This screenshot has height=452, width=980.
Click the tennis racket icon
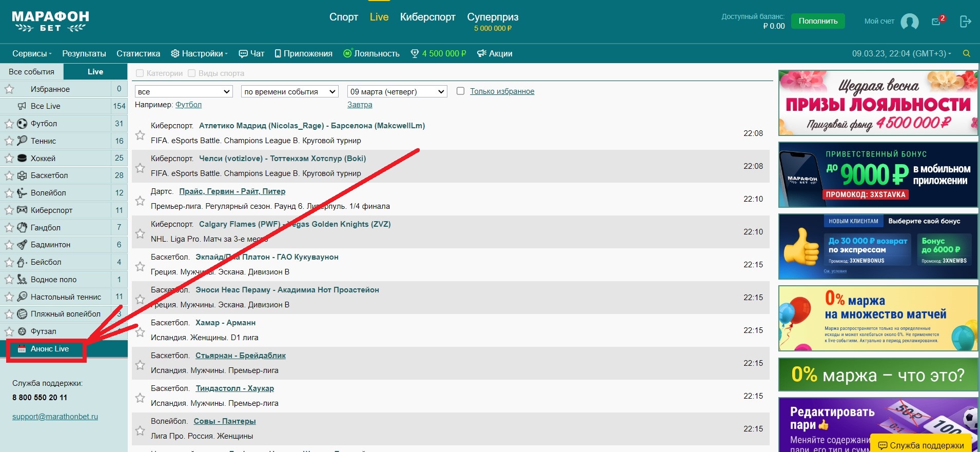tap(22, 141)
